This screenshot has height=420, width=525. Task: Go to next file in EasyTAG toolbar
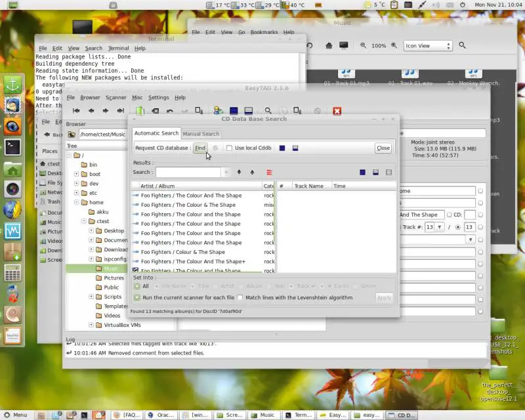[106, 110]
